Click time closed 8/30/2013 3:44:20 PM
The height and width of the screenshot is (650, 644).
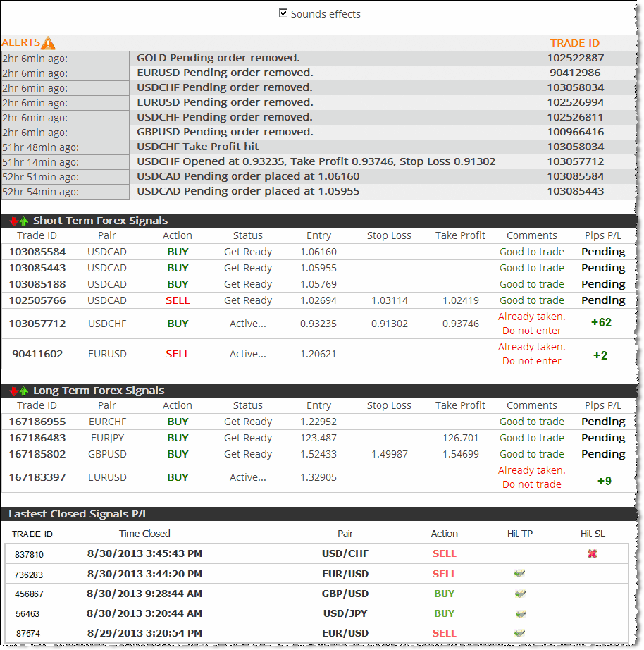click(144, 574)
